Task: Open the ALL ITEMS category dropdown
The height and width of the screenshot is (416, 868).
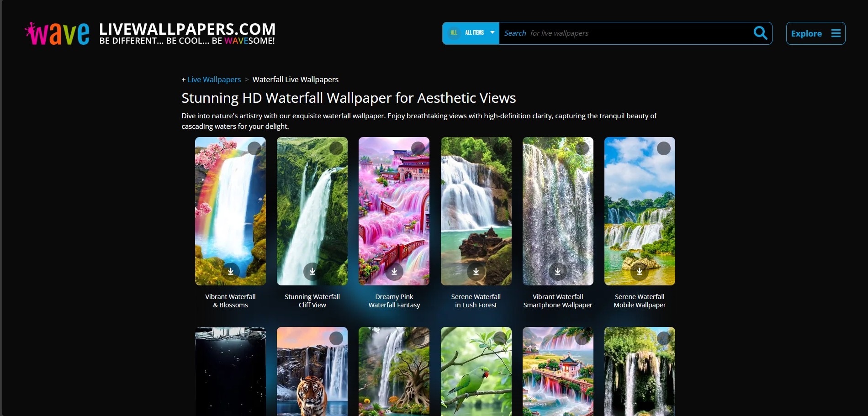Action: [474, 32]
